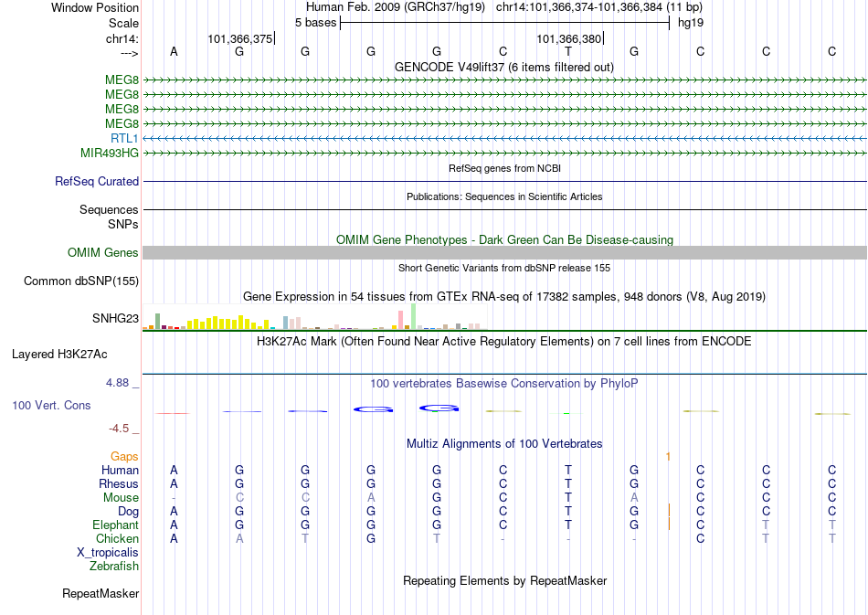Viewport: 868px width, 615px height.
Task: Open the GTEx Gene Expression in 54 tissues title
Action: [x=504, y=297]
